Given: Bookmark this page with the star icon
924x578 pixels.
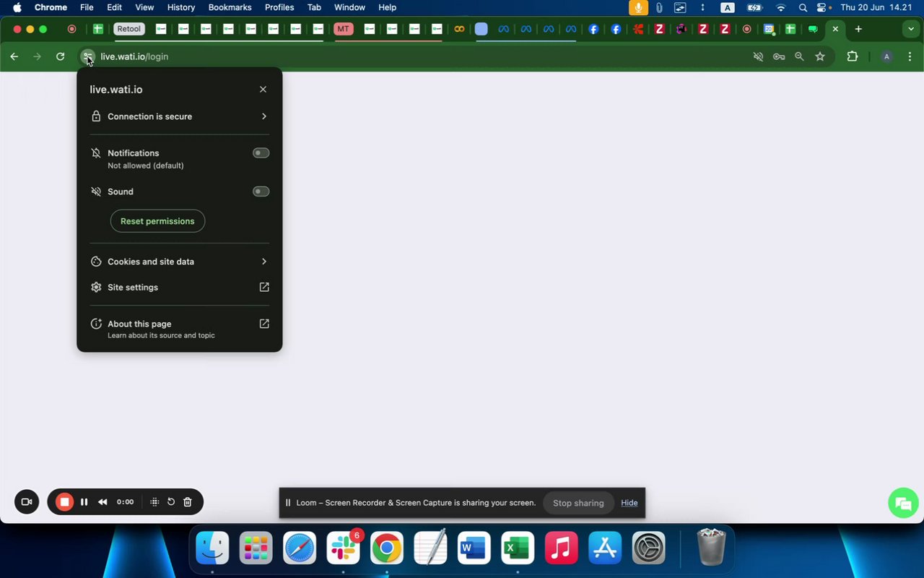Looking at the screenshot, I should (820, 56).
